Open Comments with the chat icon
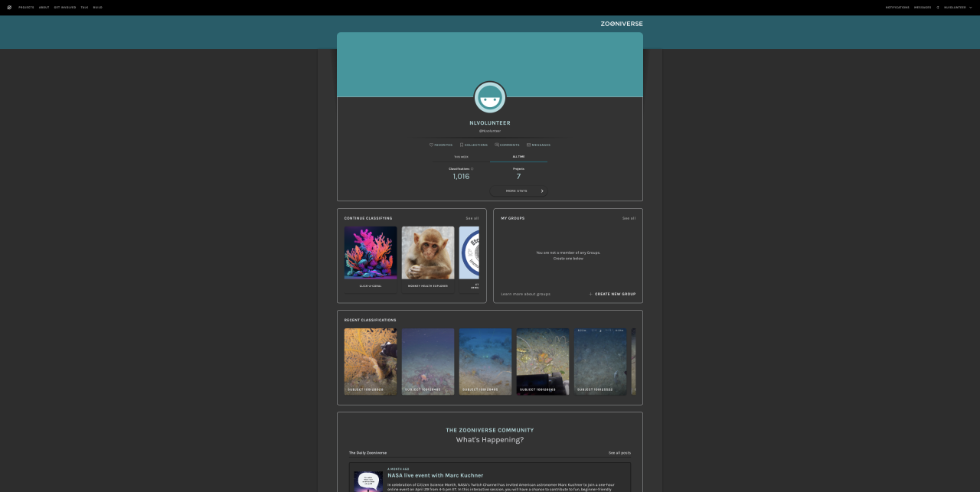This screenshot has width=980, height=492. (507, 145)
